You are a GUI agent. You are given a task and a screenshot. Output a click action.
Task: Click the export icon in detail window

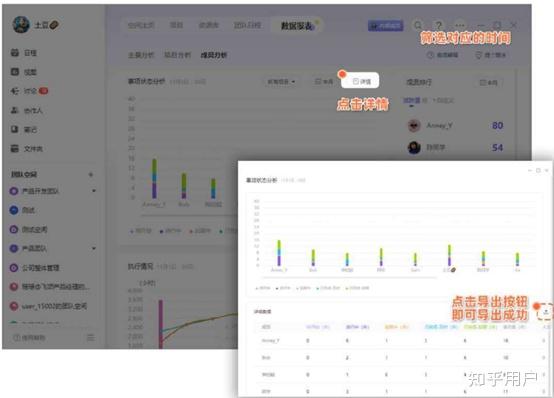(x=546, y=312)
